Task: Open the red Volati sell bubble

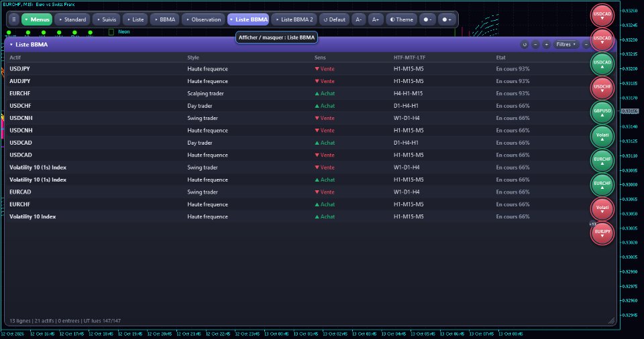Action: (602, 208)
